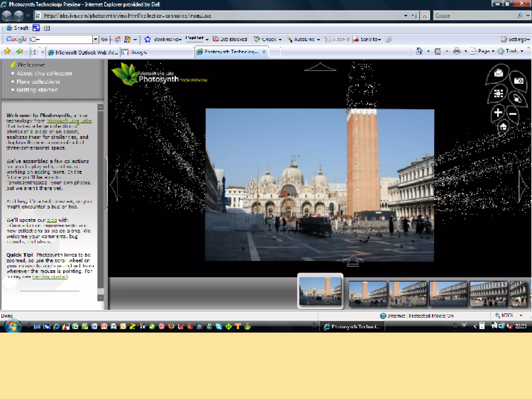Click About this collection in sidebar
532x399 pixels.
click(44, 73)
